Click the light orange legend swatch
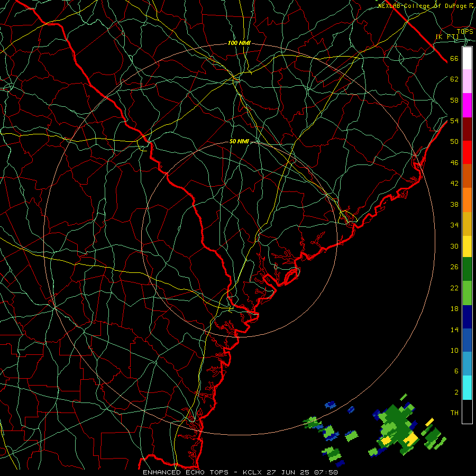This screenshot has height=476, width=476. pyautogui.click(x=467, y=200)
